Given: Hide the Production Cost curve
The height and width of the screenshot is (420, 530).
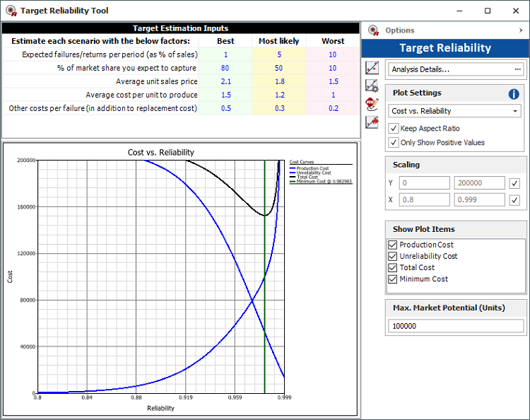Looking at the screenshot, I should pos(393,245).
